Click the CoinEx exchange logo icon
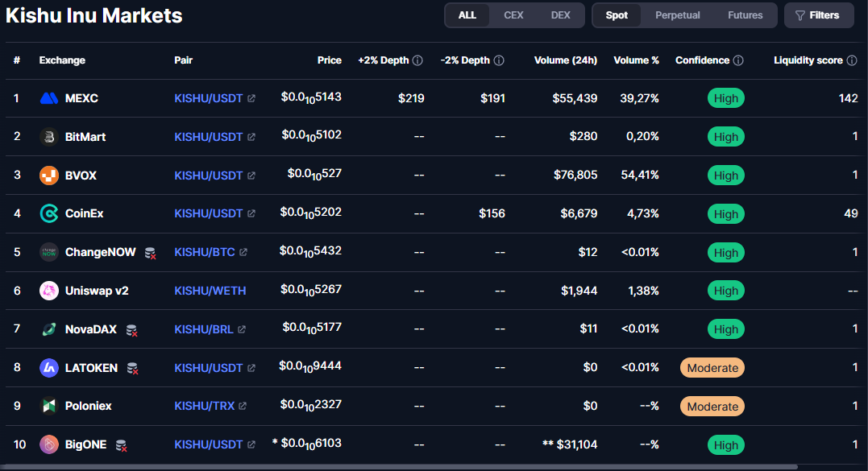 pyautogui.click(x=49, y=213)
